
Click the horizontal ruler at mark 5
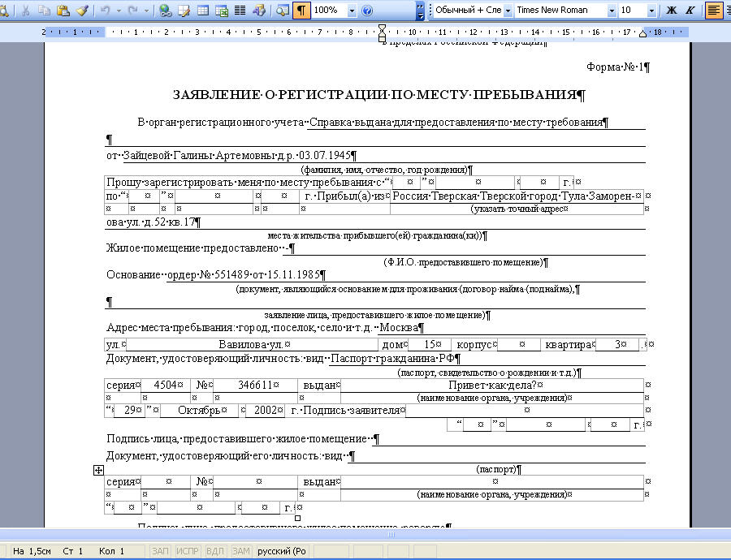click(259, 32)
